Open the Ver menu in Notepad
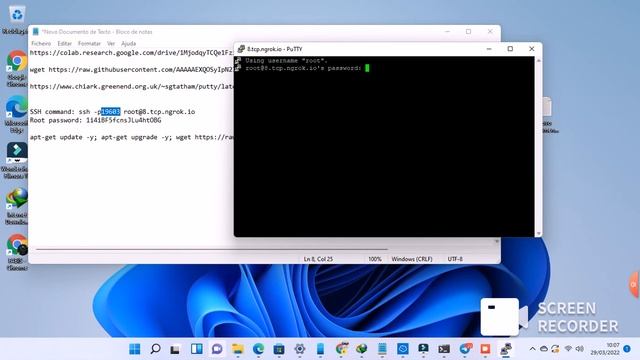640x360 pixels. (x=111, y=43)
